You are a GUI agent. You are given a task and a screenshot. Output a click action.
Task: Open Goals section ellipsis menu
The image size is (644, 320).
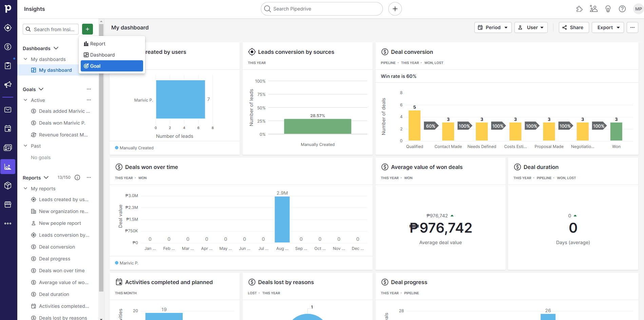tap(89, 89)
